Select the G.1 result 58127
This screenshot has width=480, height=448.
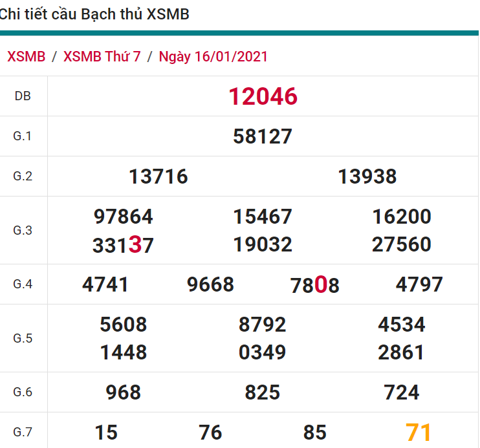[x=263, y=136]
